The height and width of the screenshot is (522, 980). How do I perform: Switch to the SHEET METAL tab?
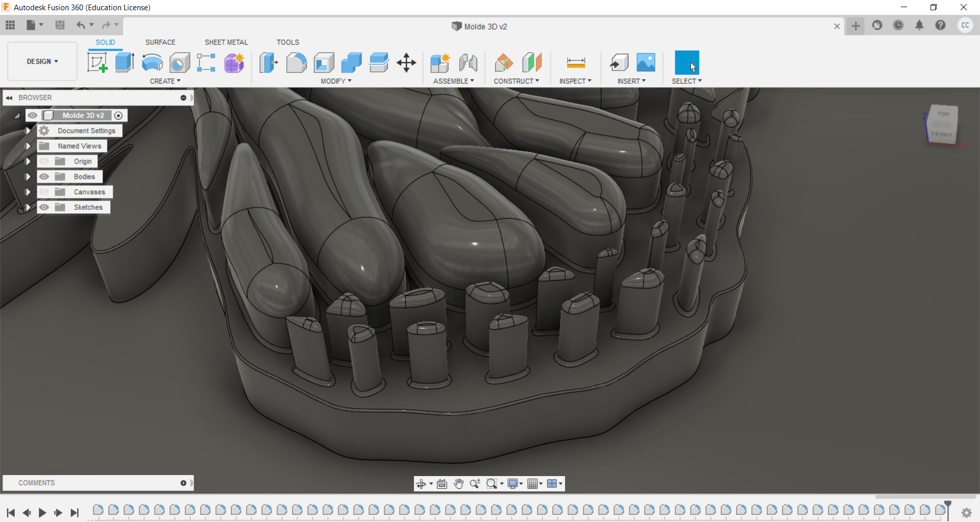click(x=226, y=42)
